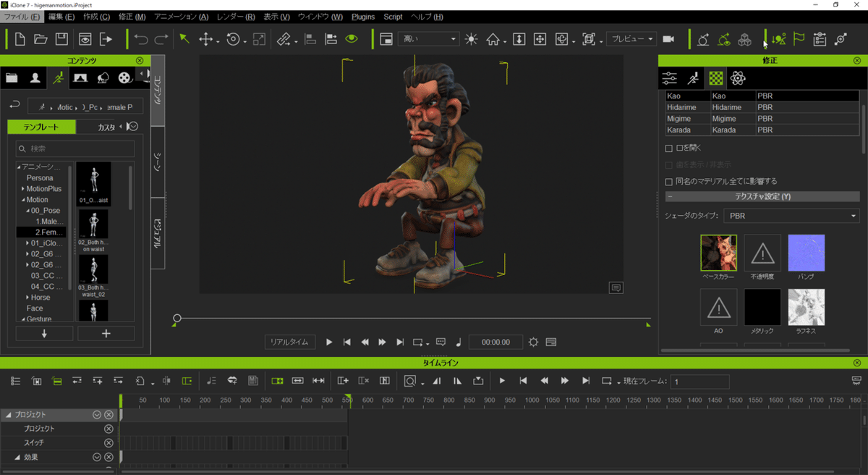Open the Home view icon
This screenshot has height=475, width=868.
[x=494, y=39]
